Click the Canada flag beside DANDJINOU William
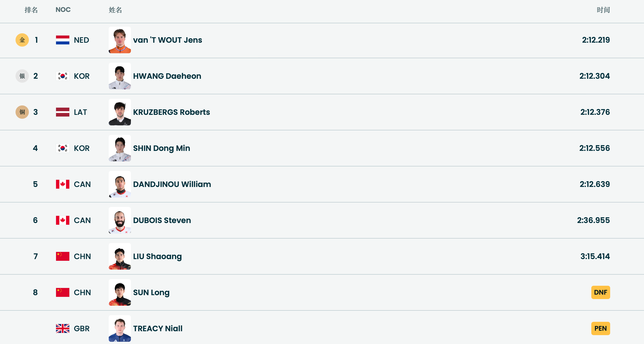Image resolution: width=644 pixels, height=344 pixels. (x=63, y=184)
